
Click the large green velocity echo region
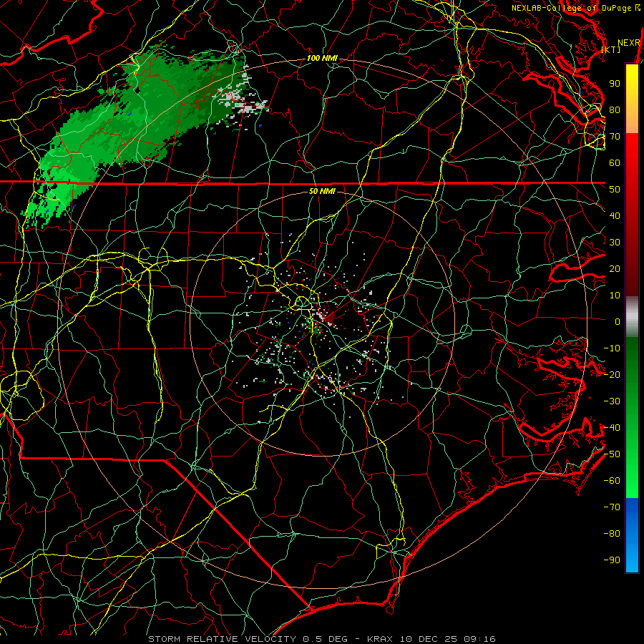135,123
